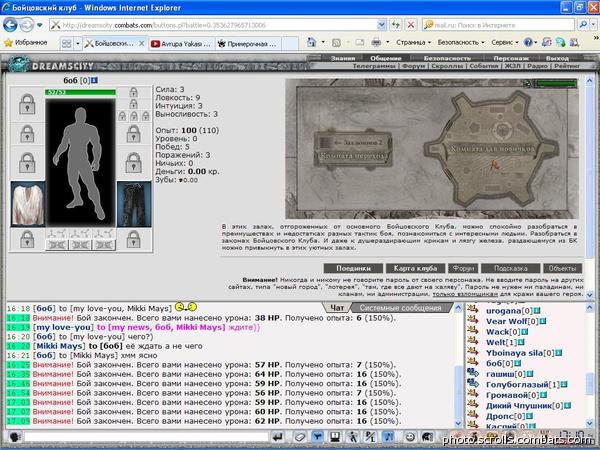Open the Общение game menu

[x=386, y=58]
